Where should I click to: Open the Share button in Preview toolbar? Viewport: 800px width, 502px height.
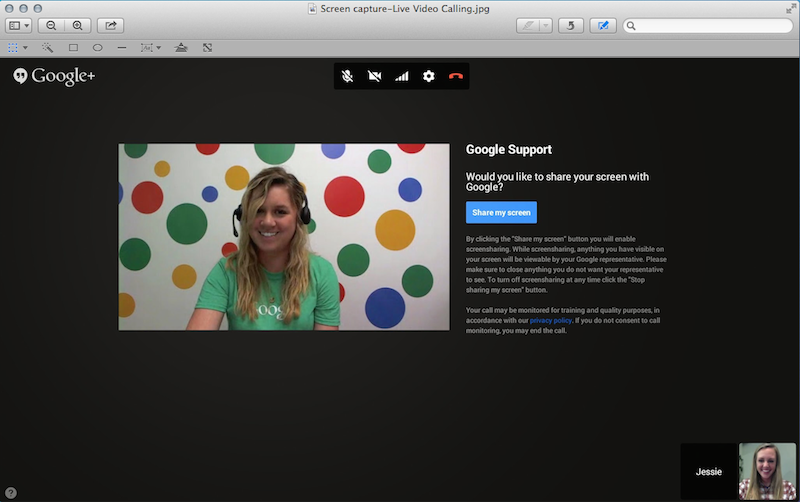tap(111, 26)
